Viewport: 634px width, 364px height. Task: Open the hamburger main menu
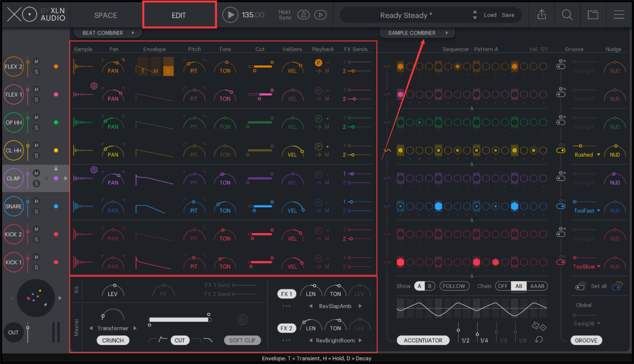(619, 15)
